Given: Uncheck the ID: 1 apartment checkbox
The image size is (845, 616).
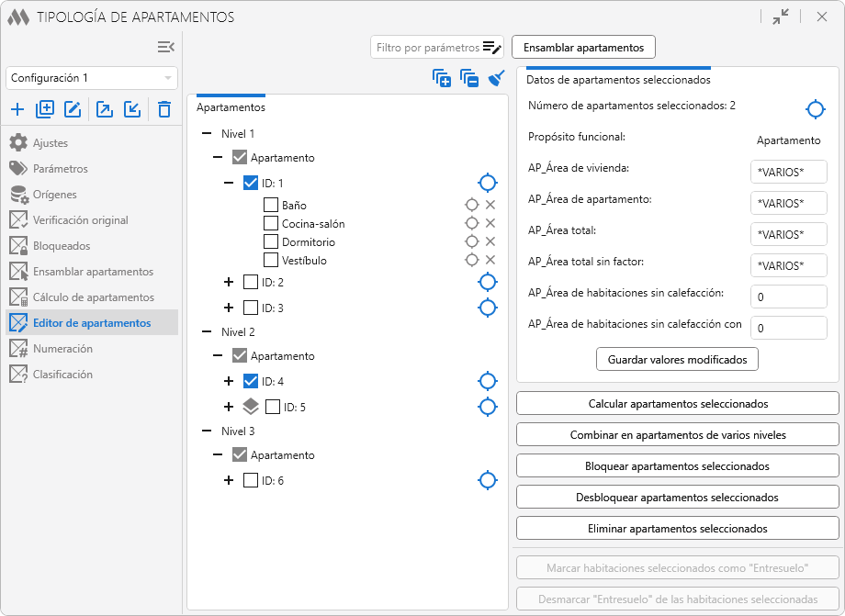Looking at the screenshot, I should (251, 183).
